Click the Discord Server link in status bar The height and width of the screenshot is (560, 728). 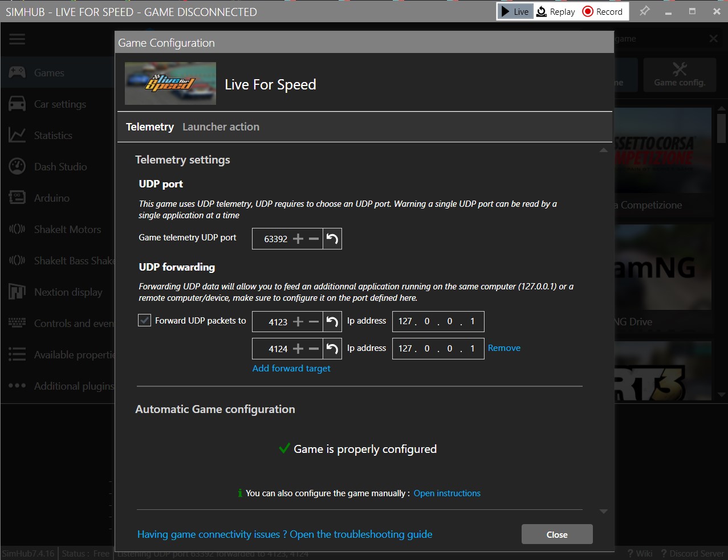693,553
